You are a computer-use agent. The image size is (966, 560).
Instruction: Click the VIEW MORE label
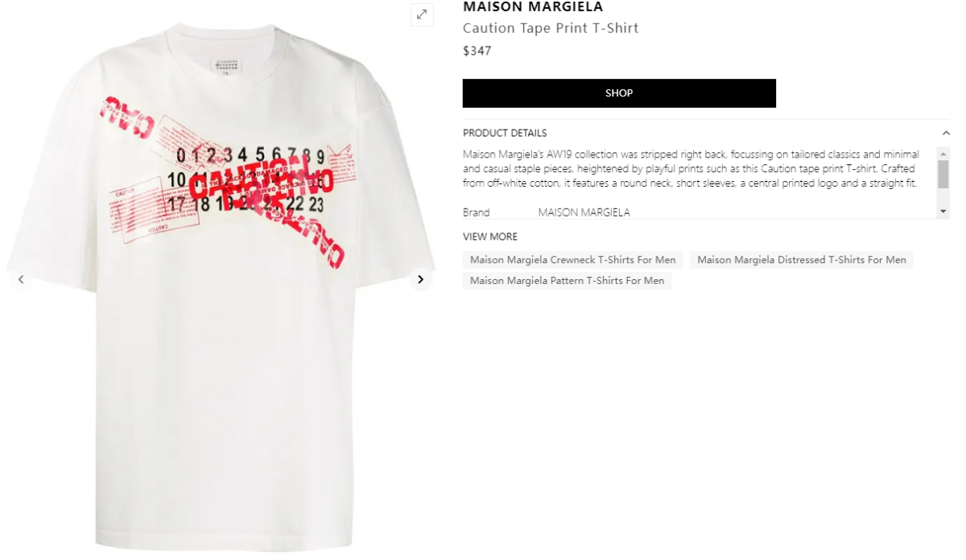click(x=490, y=237)
